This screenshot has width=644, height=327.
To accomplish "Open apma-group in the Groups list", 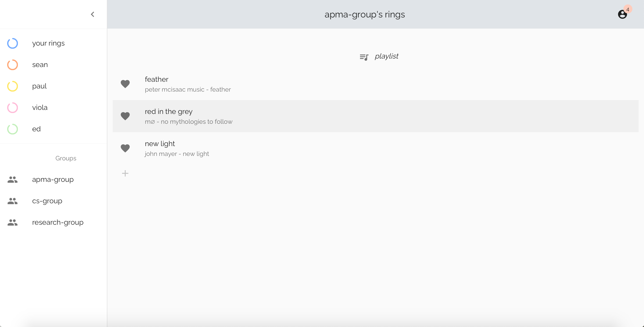I will pos(53,179).
